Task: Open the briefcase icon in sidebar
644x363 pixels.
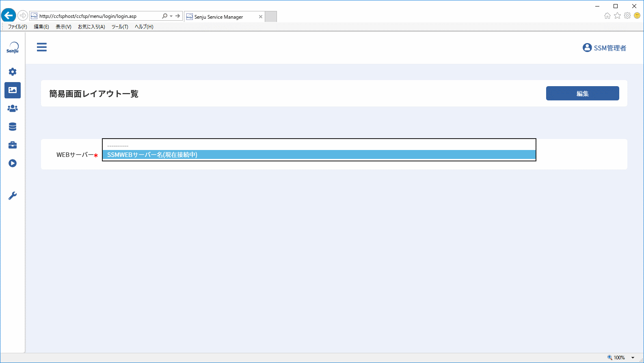Action: (x=13, y=145)
